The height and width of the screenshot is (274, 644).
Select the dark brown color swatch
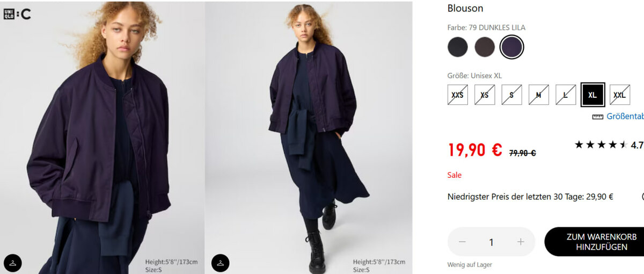pyautogui.click(x=485, y=47)
